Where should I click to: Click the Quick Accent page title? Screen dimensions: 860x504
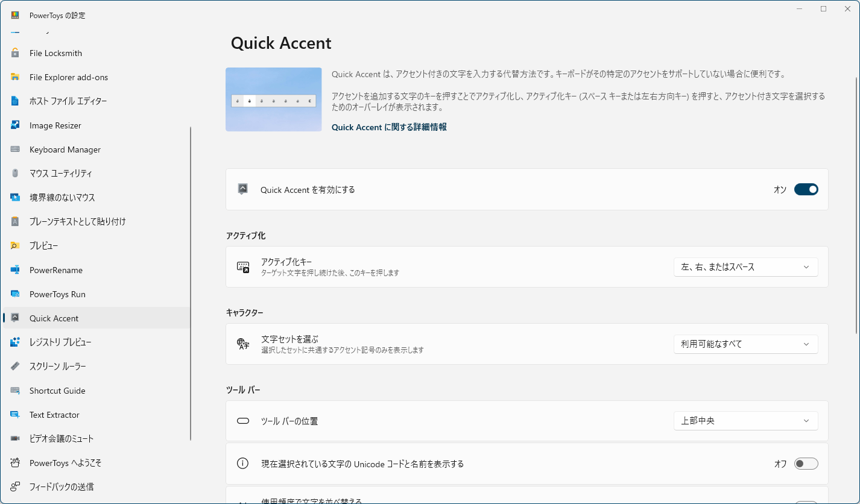coord(281,43)
